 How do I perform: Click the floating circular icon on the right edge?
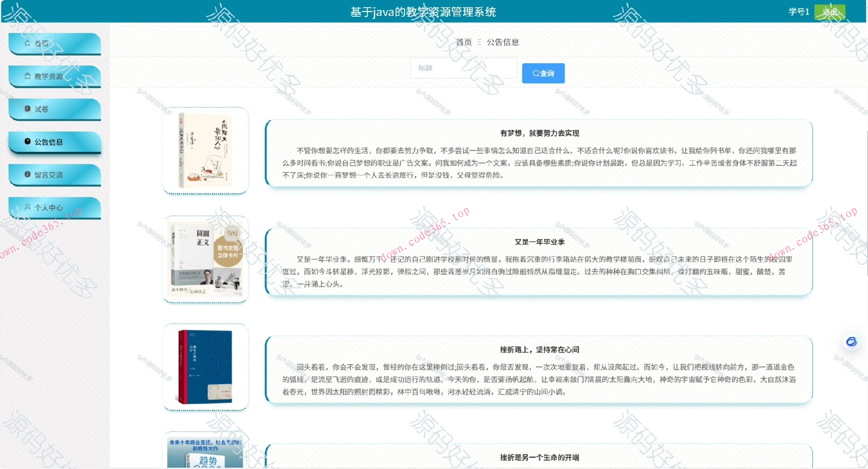852,342
